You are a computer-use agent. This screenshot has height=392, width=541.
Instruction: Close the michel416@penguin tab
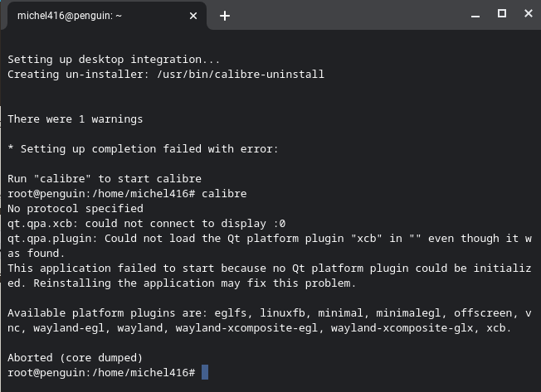point(193,15)
